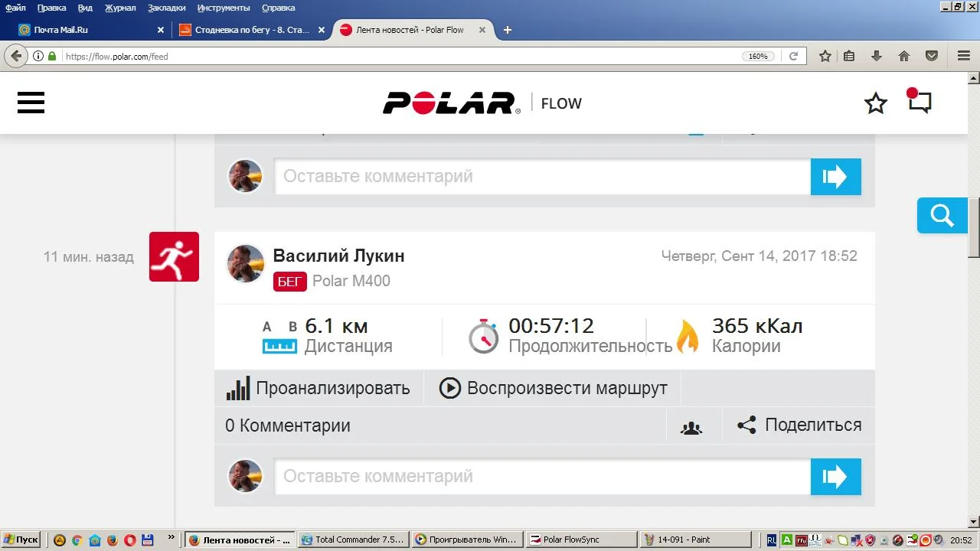Launch Opera from quick launch bar
The image size is (980, 551).
click(x=129, y=540)
